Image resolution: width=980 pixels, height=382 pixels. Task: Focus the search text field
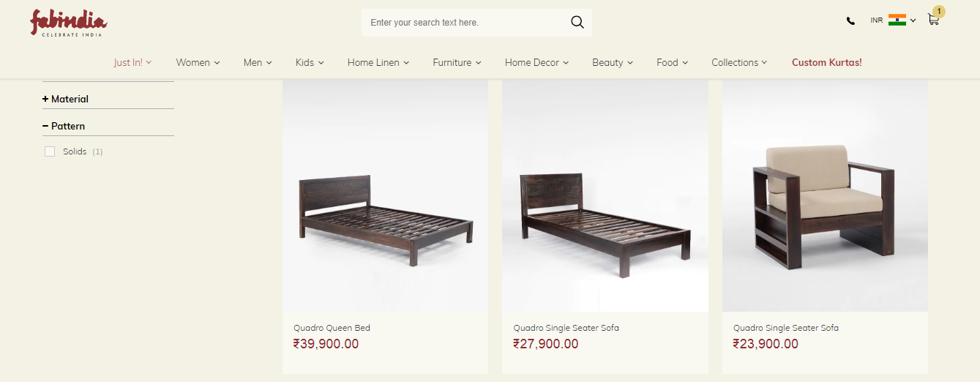pos(465,23)
